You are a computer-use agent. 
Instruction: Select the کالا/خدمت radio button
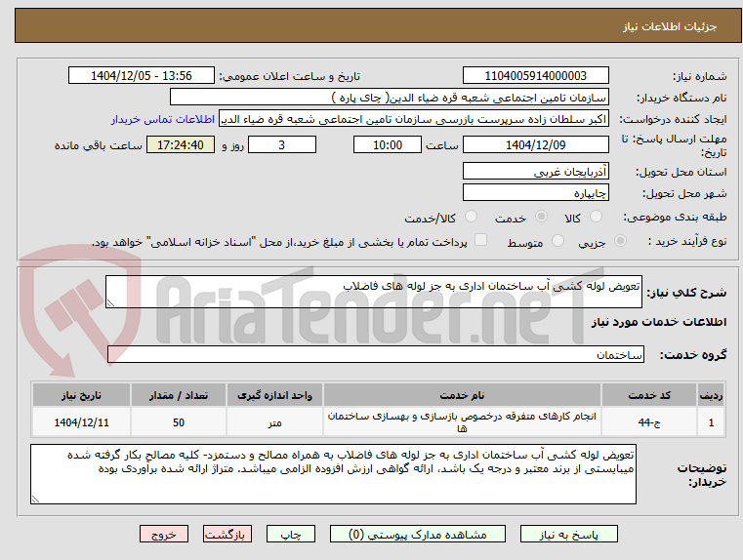tap(471, 217)
